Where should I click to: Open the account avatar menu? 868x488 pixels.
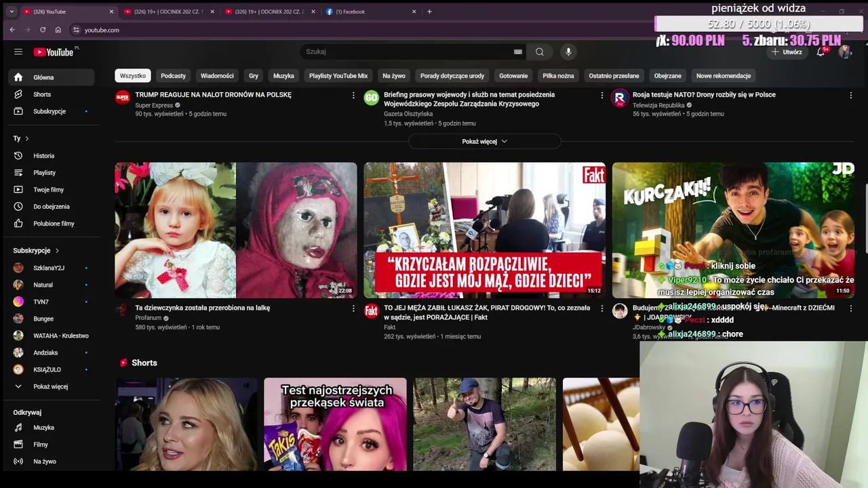[845, 52]
